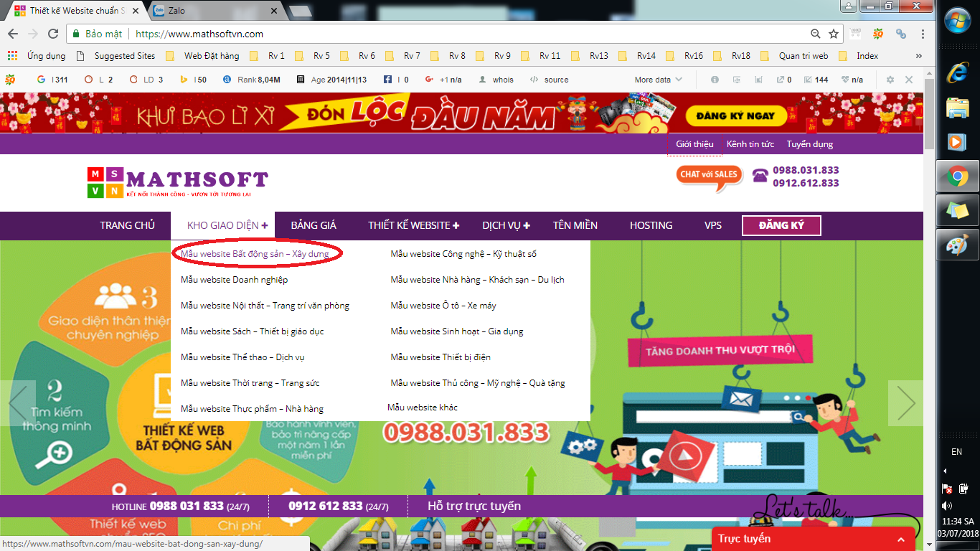Viewport: 980px width, 551px height.
Task: Go back with the browser back arrow
Action: tap(12, 34)
